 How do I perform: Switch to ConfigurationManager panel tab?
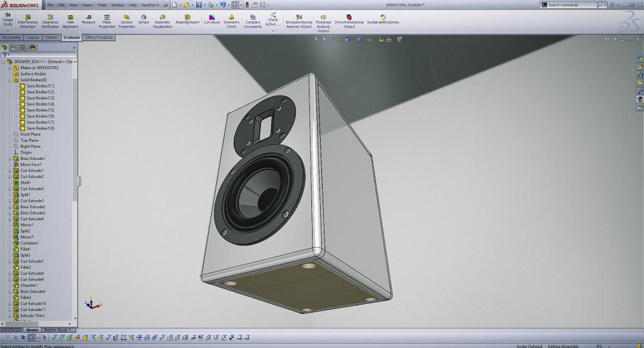[23, 48]
